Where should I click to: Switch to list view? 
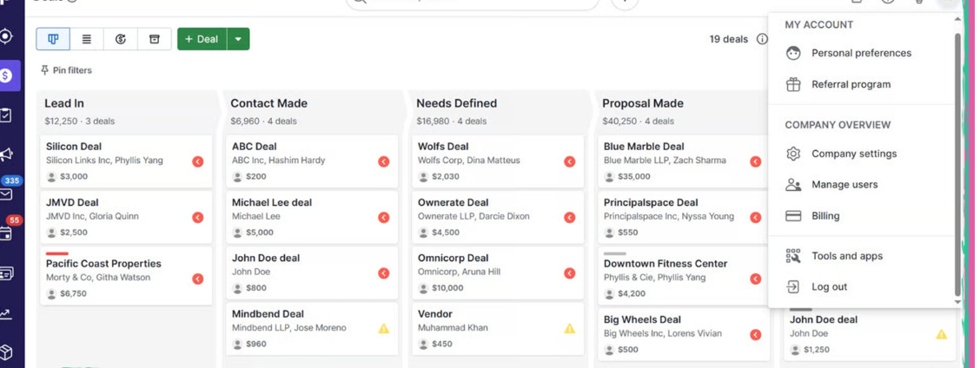[x=87, y=39]
